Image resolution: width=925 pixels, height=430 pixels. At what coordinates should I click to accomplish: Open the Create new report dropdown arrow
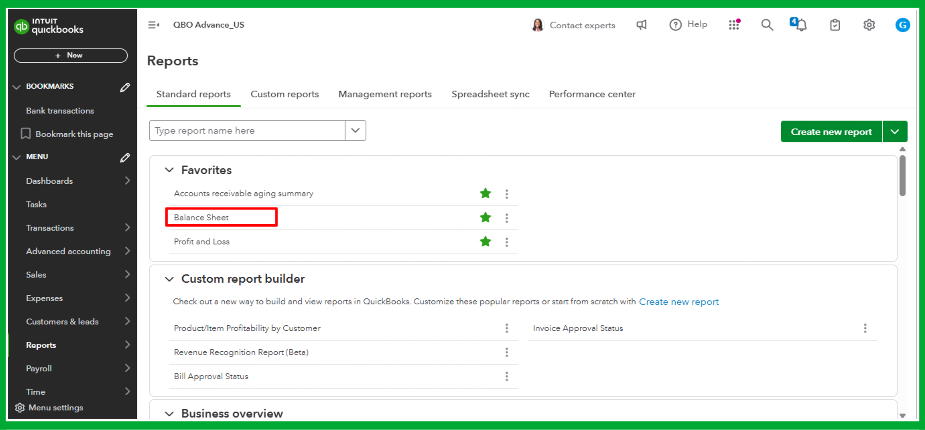coord(895,131)
